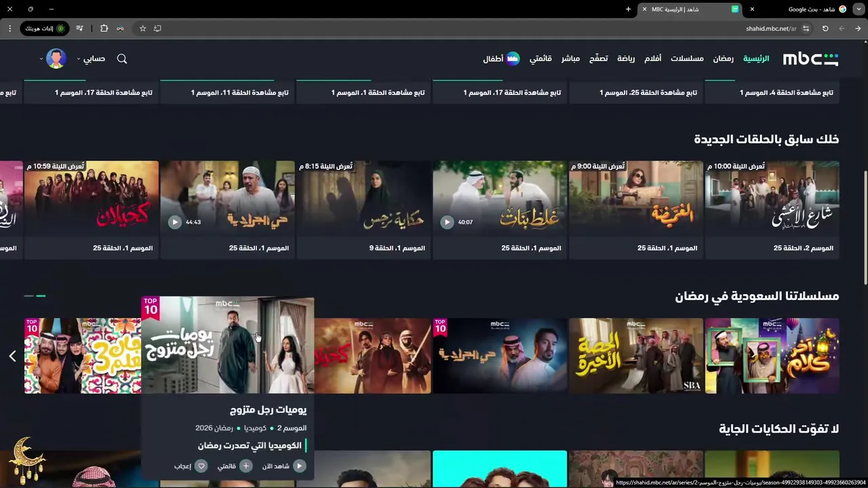Expand the حسابي account dropdown
868x488 pixels.
[x=91, y=59]
